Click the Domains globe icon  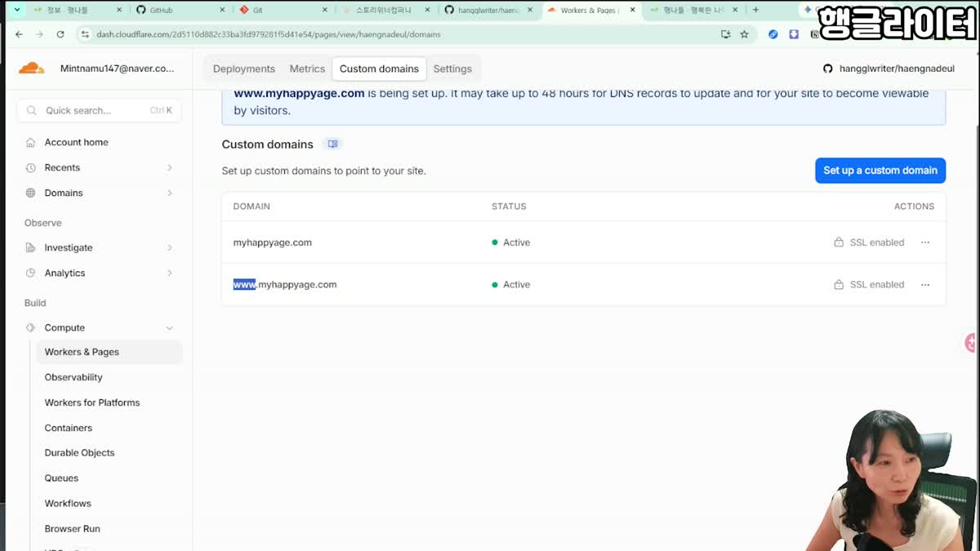[x=30, y=193]
